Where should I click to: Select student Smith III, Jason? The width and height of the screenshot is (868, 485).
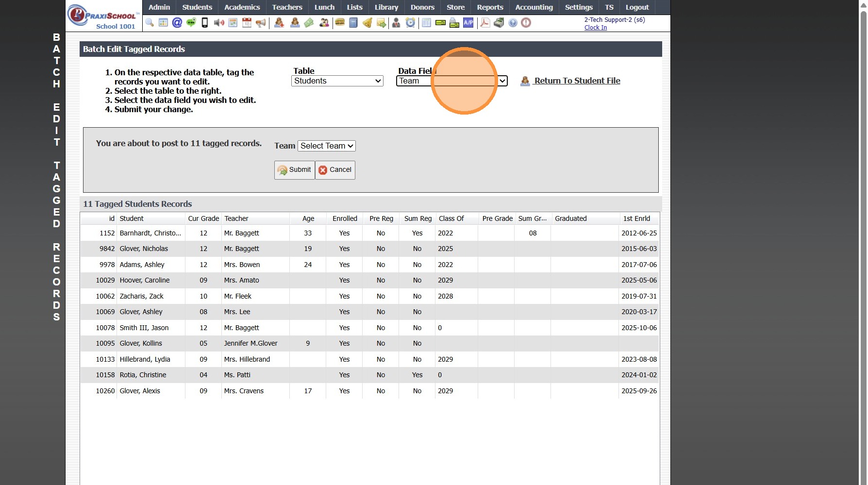[369, 328]
